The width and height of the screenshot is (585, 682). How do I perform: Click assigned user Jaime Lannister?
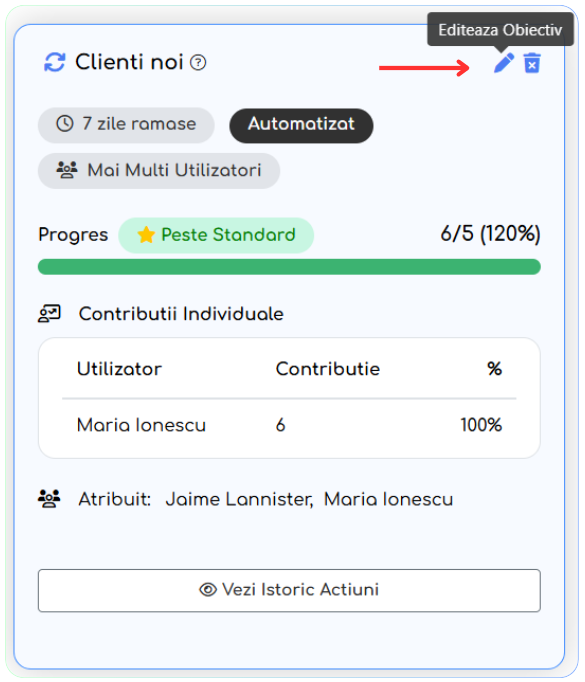(x=239, y=499)
